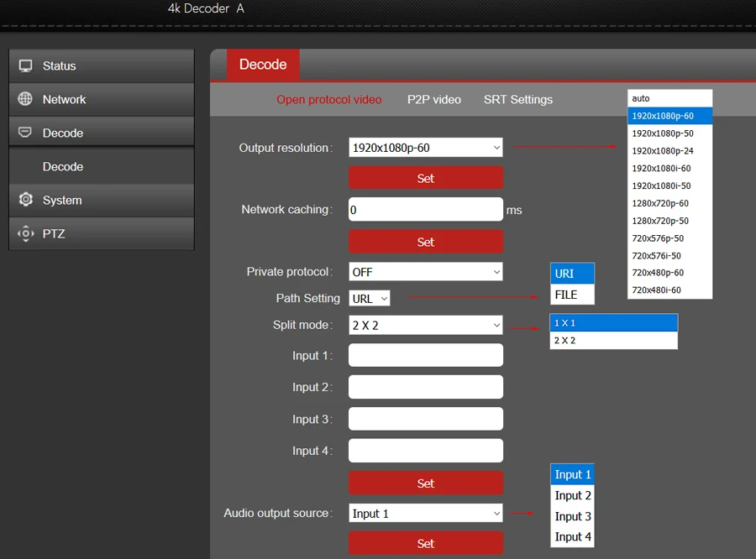Switch to Open protocol video tab
756x559 pixels.
tap(328, 100)
